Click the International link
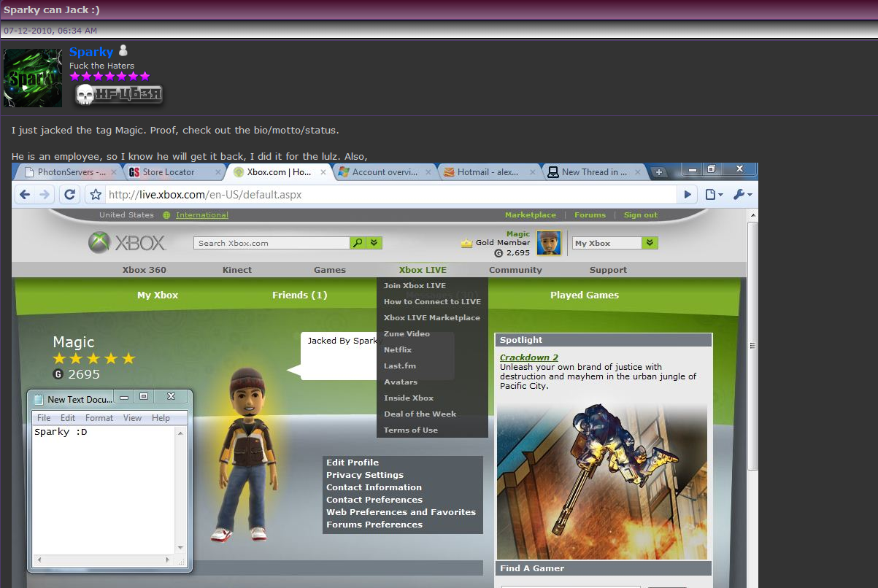 202,215
